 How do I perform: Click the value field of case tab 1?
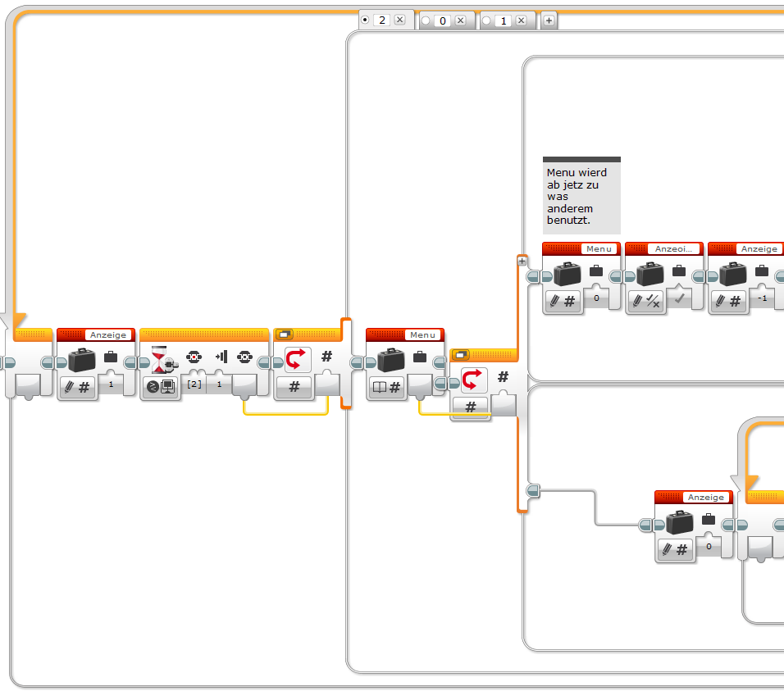pyautogui.click(x=503, y=20)
